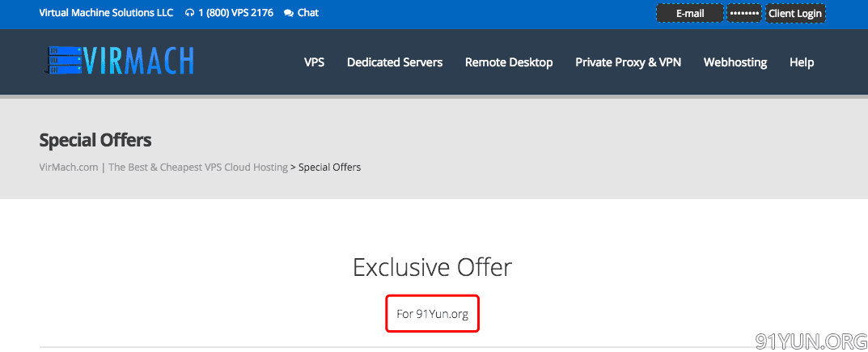Click the Exclusive Offer heading
The image size is (868, 352).
click(x=433, y=267)
